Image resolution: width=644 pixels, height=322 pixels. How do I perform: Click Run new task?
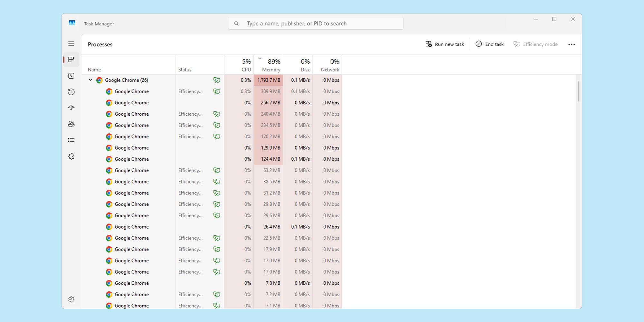pyautogui.click(x=445, y=44)
